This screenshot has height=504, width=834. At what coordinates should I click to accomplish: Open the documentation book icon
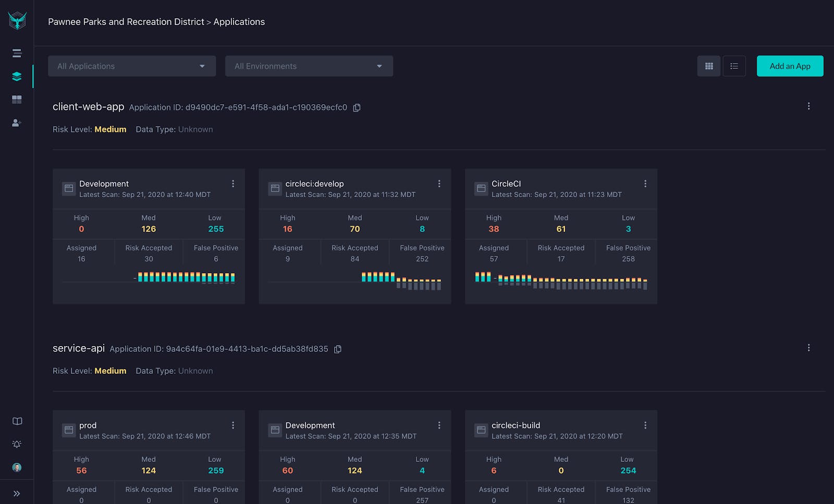tap(17, 421)
